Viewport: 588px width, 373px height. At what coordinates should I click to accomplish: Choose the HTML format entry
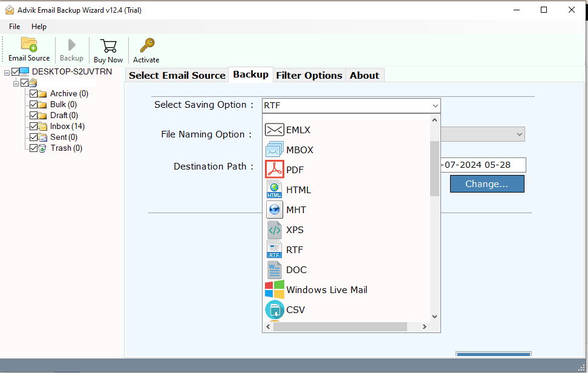point(298,190)
